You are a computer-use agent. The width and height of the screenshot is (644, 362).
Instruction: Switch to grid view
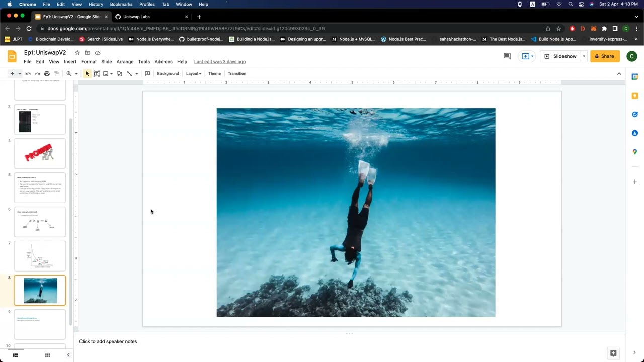47,355
